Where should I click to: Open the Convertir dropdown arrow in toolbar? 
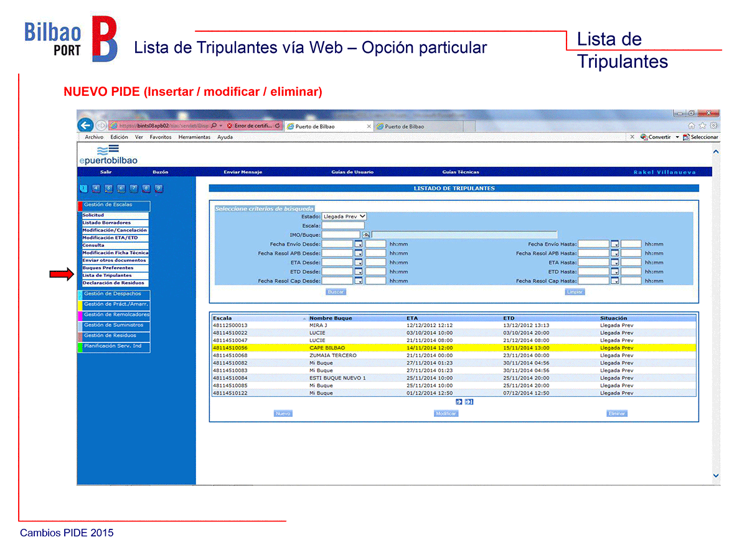point(677,137)
